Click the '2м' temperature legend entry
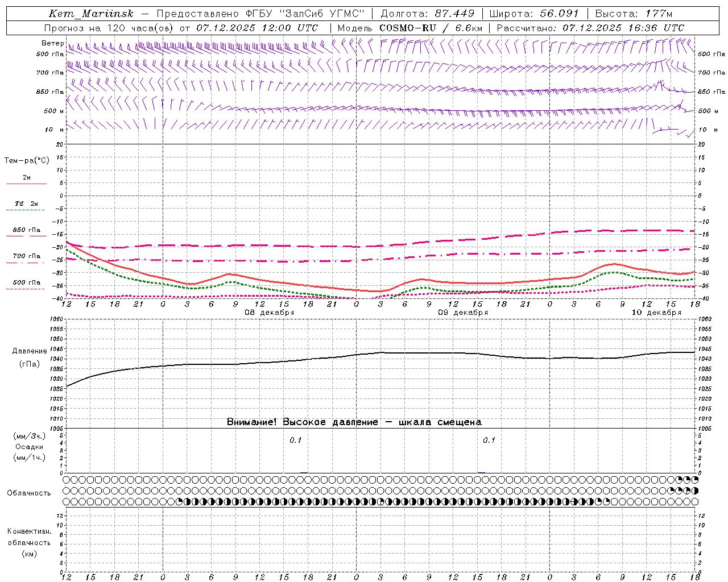The width and height of the screenshot is (728, 582). coord(27,178)
